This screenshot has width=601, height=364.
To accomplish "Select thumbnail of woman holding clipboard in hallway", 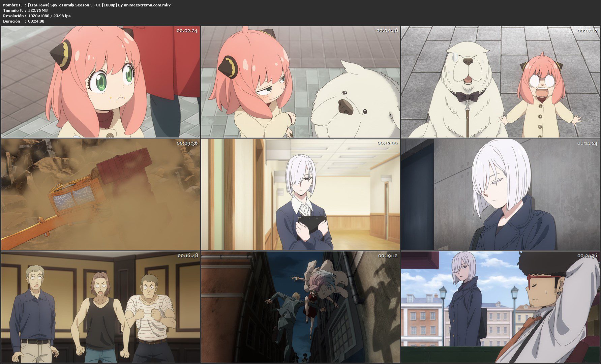I will [x=300, y=194].
